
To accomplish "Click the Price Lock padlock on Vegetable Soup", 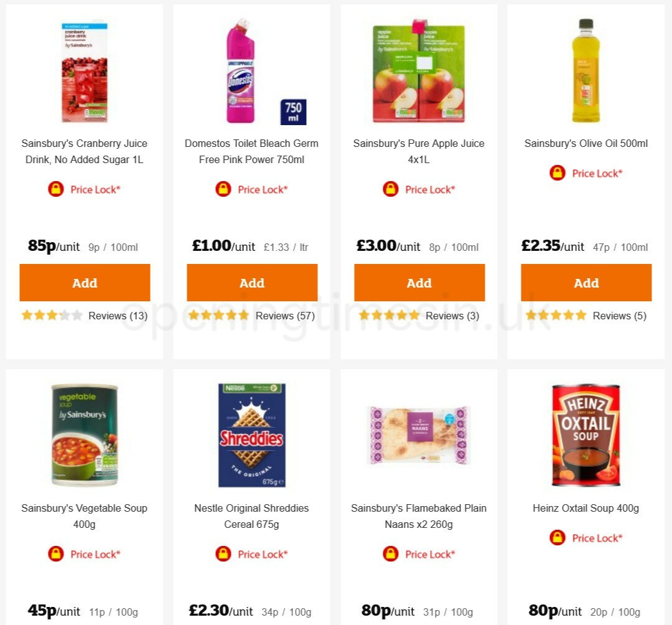I will (57, 554).
